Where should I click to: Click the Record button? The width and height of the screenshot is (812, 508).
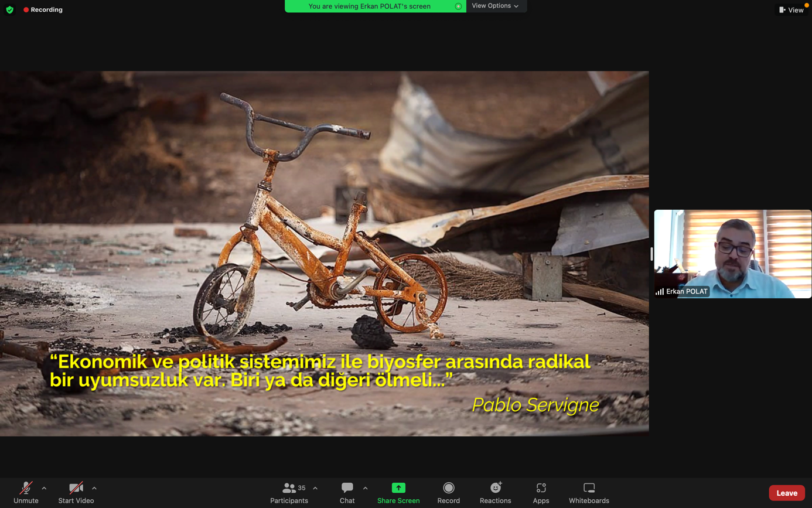[448, 493]
